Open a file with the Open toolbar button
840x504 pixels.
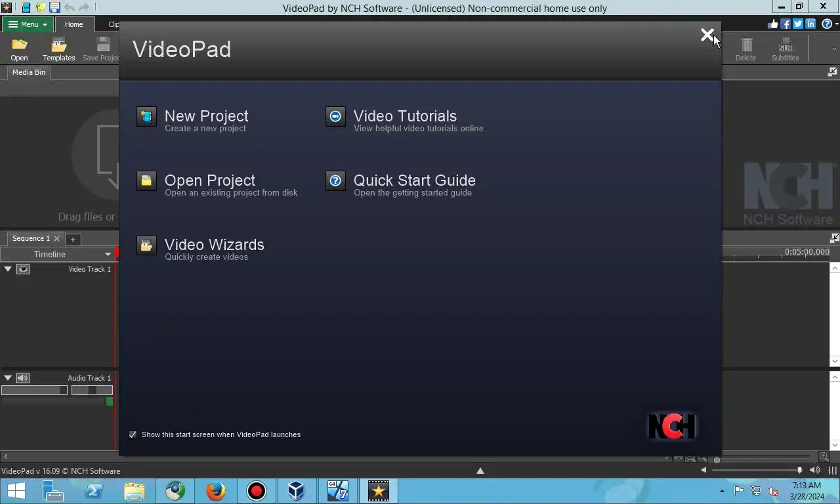click(x=19, y=49)
